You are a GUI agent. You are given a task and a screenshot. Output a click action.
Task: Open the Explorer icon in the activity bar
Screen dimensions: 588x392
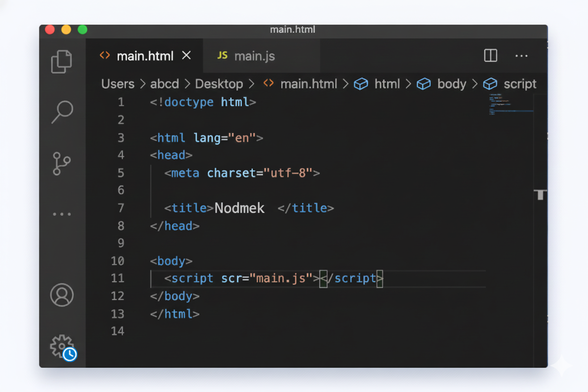pos(61,62)
